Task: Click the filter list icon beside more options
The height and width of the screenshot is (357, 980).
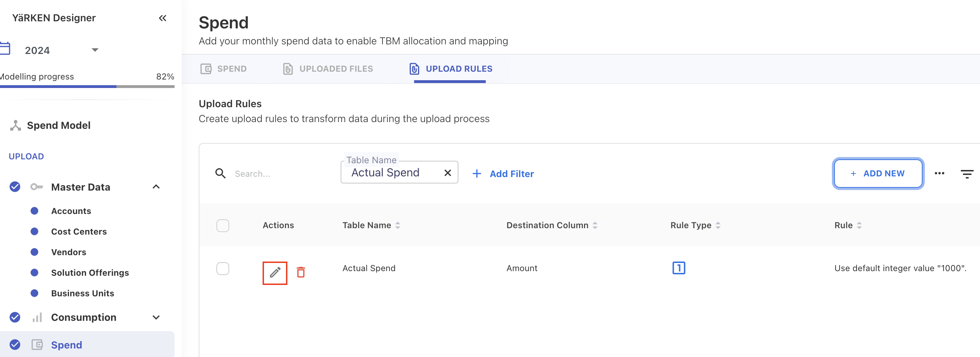Action: (966, 174)
